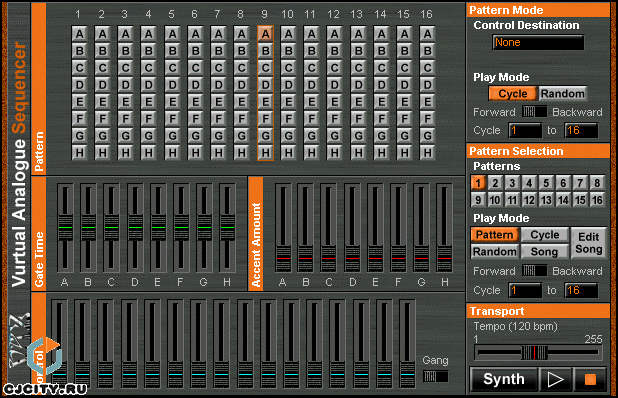Screen dimensions: 618x398
Task: Click Accent Amount slider D
Action: [352, 258]
